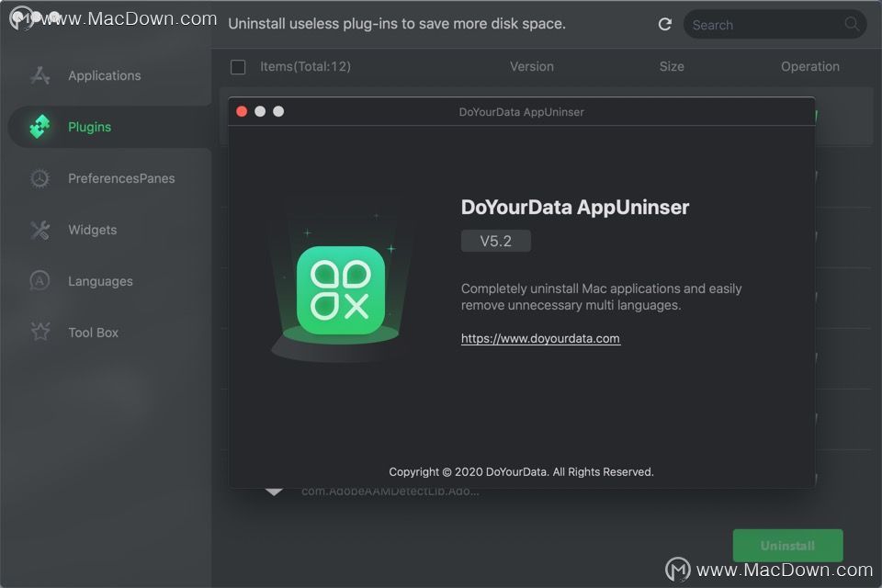Switch to the Plugins section
Screen dimensions: 882x588
click(109, 127)
